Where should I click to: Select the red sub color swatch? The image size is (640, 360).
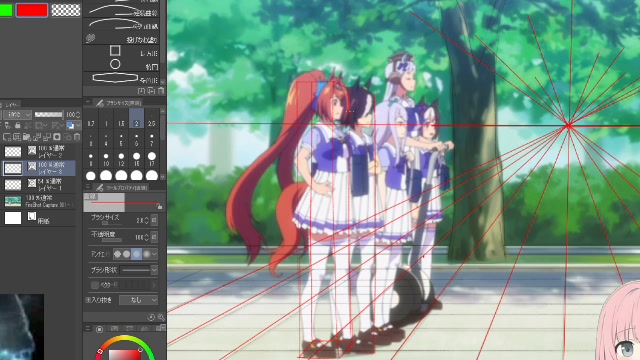coord(32,10)
